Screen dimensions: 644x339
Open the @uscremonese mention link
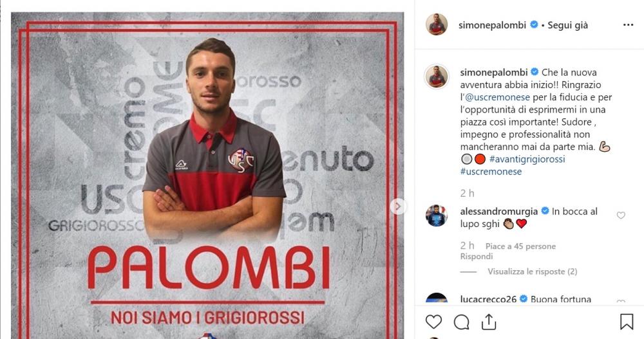497,97
